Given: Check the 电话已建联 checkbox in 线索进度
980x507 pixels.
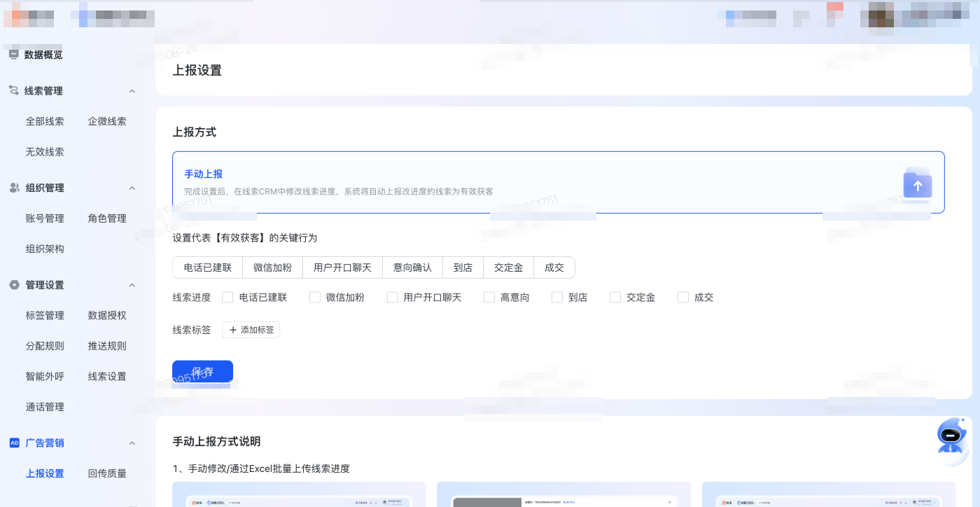Looking at the screenshot, I should click(x=227, y=297).
